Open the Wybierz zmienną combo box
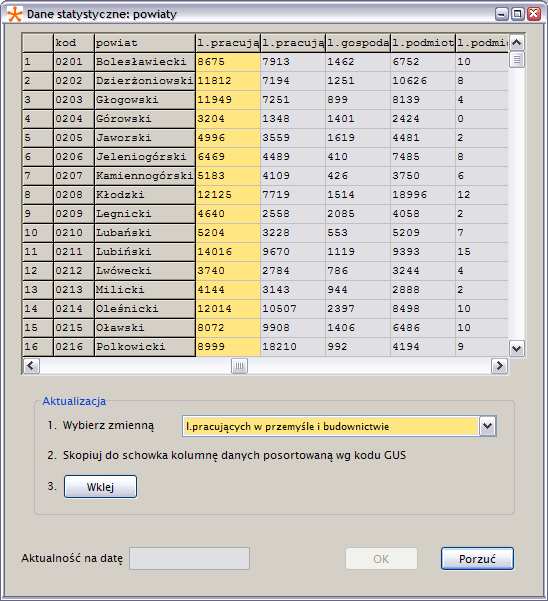 point(339,426)
